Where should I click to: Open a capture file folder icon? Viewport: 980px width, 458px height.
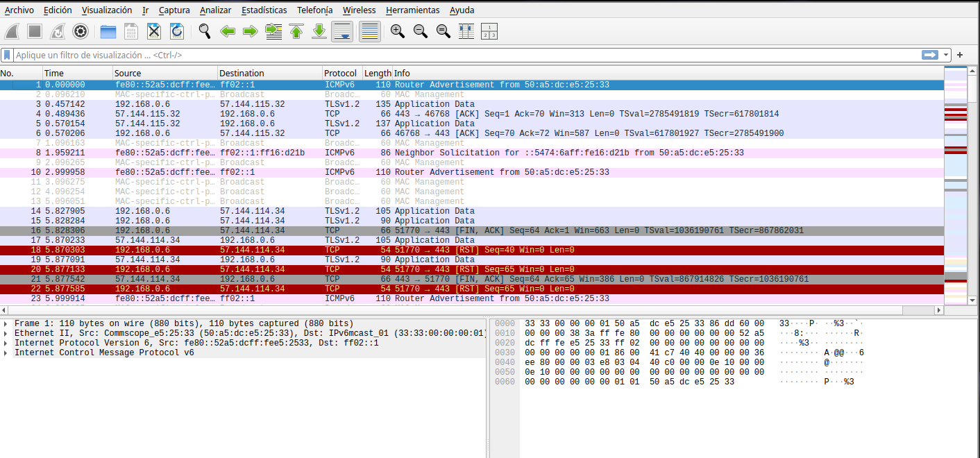[x=108, y=31]
